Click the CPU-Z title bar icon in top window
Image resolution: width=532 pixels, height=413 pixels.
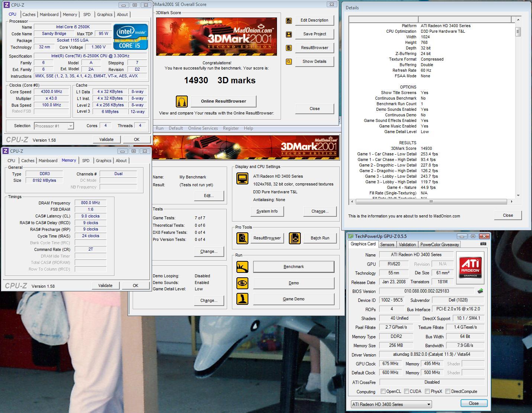[6, 5]
